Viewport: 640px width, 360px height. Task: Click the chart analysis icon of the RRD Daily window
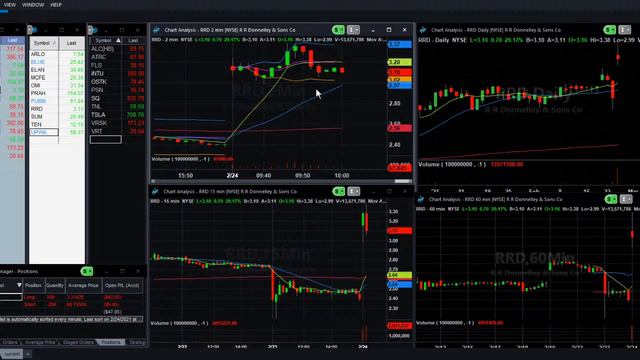(x=423, y=30)
